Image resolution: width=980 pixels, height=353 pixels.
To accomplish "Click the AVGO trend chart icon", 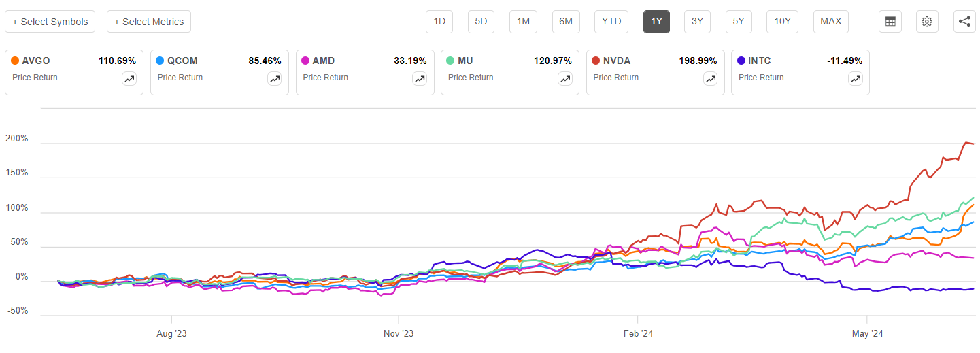I will pos(129,79).
